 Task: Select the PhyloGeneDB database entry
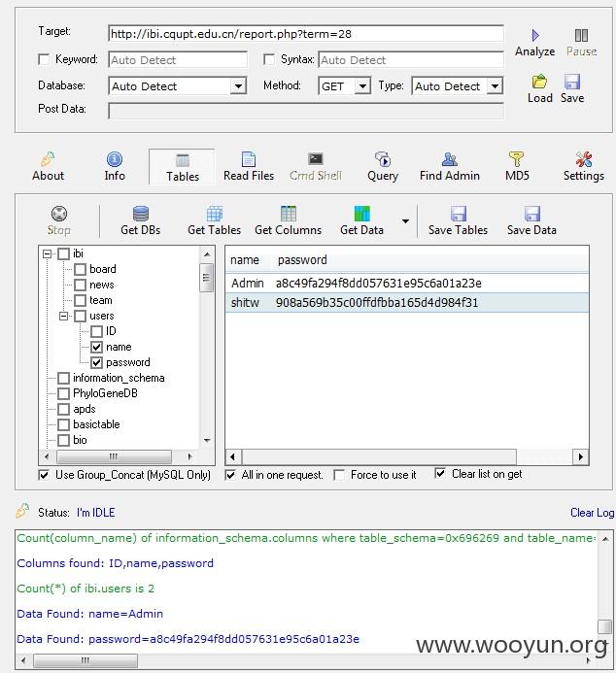[x=105, y=393]
